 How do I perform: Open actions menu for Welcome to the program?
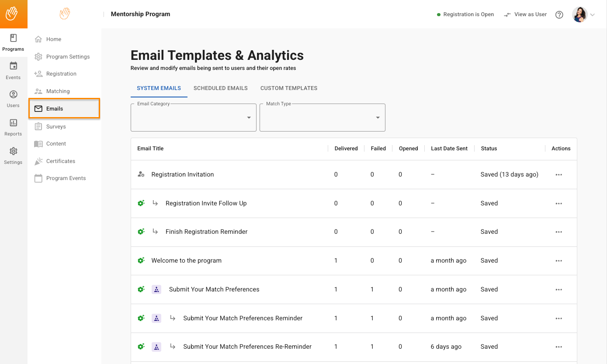point(558,261)
